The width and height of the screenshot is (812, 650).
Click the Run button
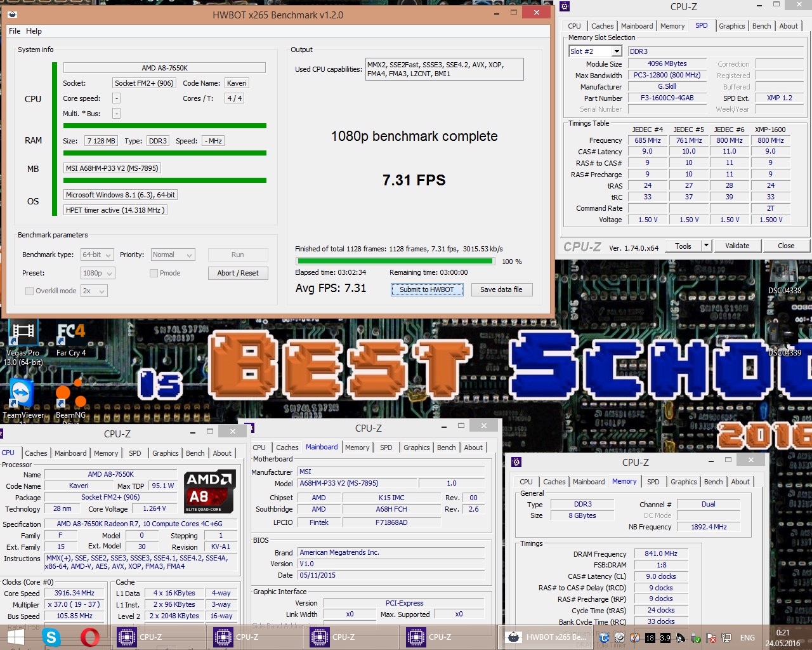(x=238, y=255)
